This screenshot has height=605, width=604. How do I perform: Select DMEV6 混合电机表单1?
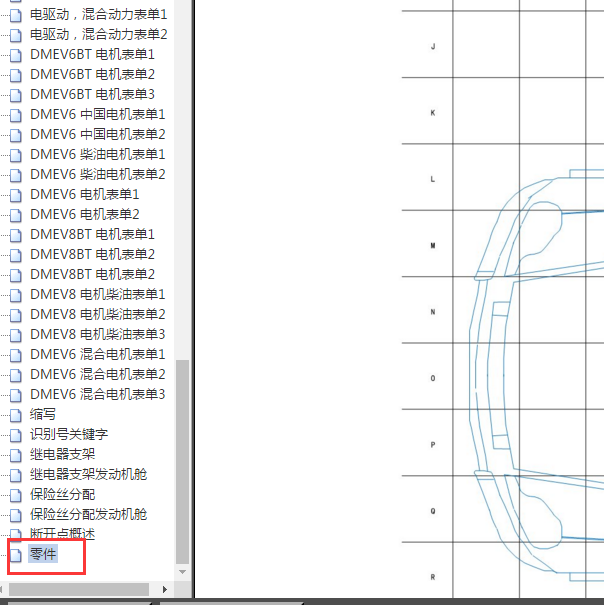click(97, 355)
